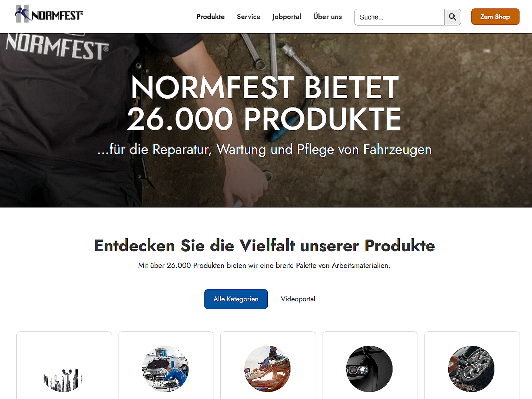Click the search magnifier icon
The height and width of the screenshot is (399, 532).
pyautogui.click(x=453, y=17)
